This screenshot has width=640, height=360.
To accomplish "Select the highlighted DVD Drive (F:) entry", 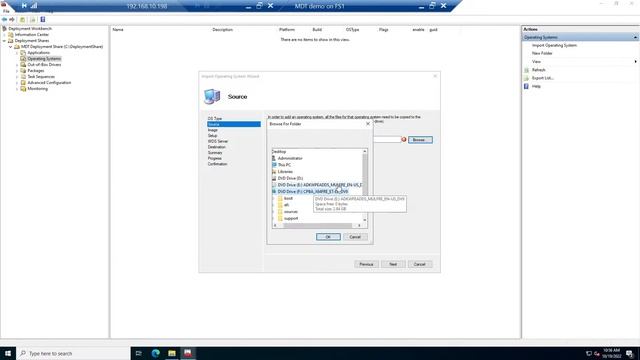I will pyautogui.click(x=313, y=191).
